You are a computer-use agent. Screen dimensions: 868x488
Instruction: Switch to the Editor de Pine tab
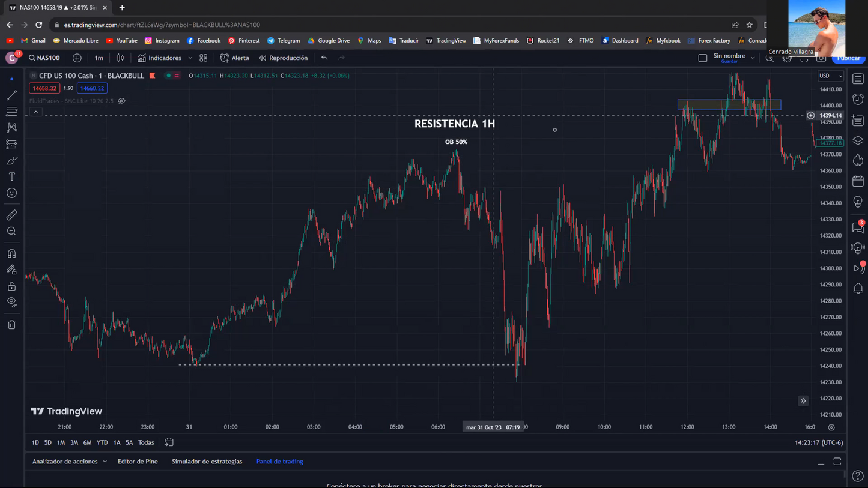click(x=138, y=462)
